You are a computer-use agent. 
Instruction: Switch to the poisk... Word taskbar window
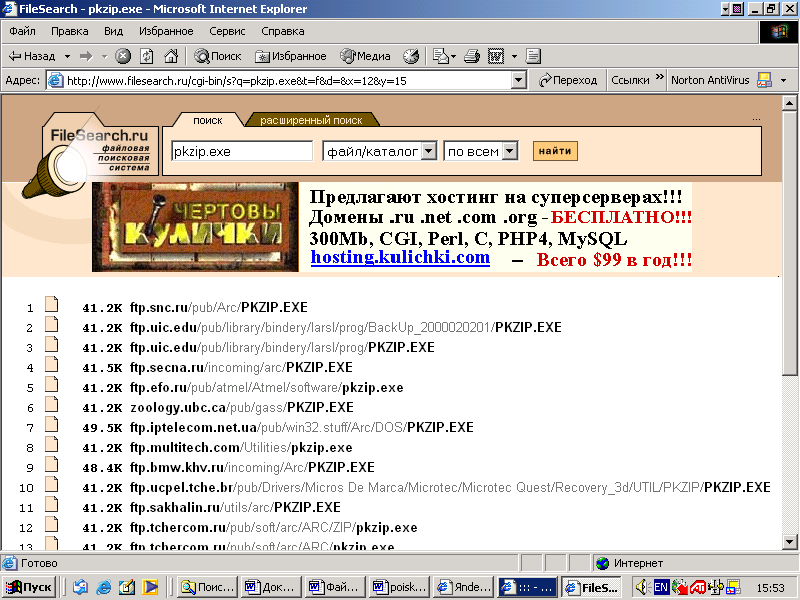399,587
